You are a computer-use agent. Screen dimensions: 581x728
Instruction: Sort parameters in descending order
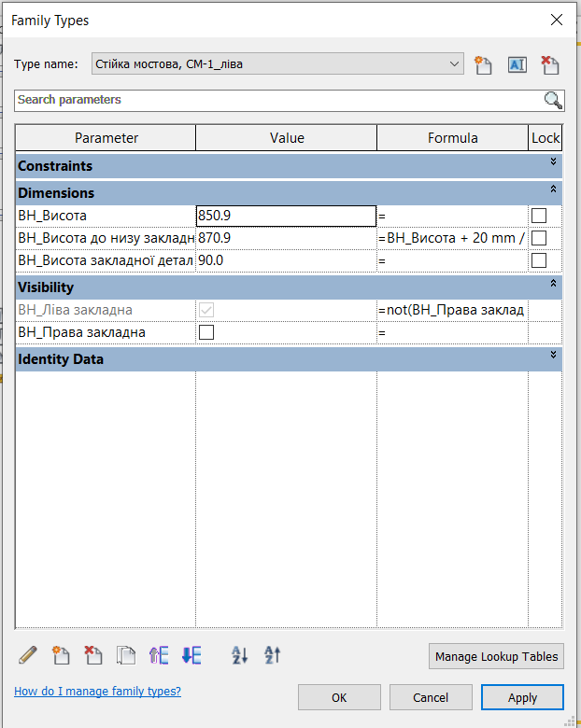coord(272,655)
